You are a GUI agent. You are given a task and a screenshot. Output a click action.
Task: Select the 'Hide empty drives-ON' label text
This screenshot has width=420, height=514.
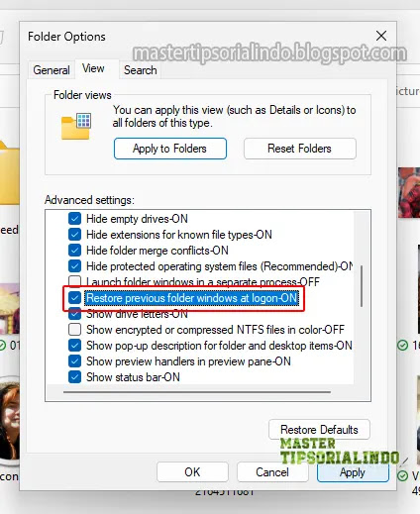coord(137,219)
